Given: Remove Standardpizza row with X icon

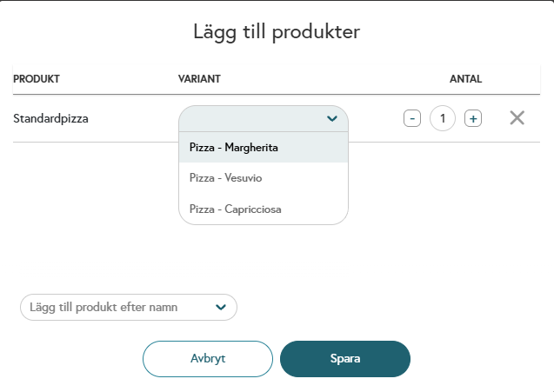Looking at the screenshot, I should 517,118.
